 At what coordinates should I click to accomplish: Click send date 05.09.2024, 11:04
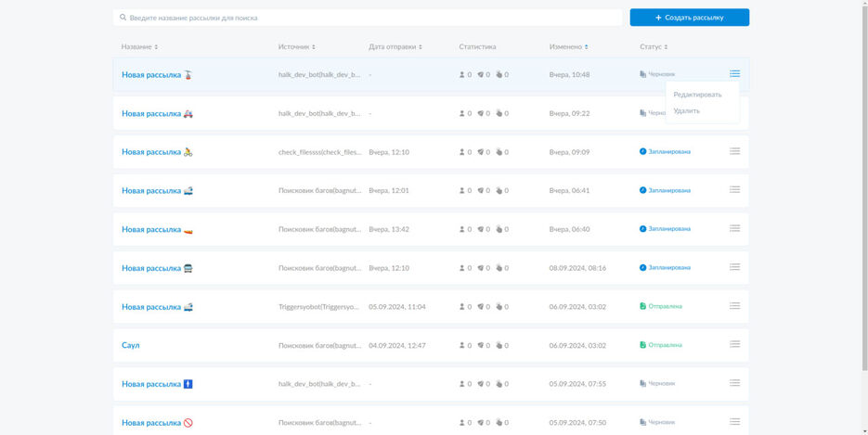pyautogui.click(x=397, y=307)
